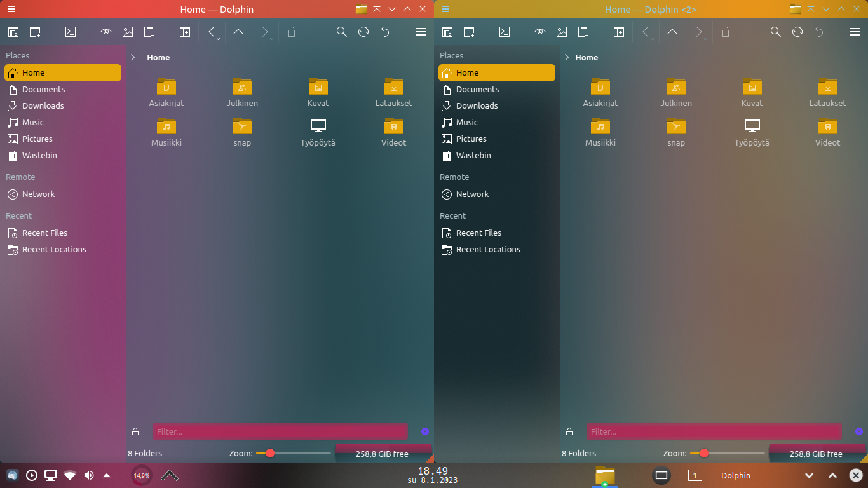Viewport: 868px width, 488px height.
Task: Select snap folder in red-titled Dolphin window
Action: 242,132
